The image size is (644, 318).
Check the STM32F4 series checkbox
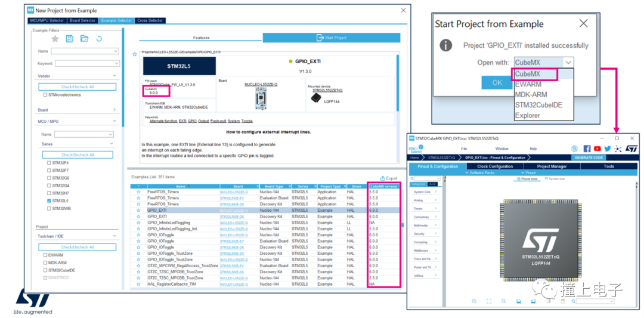point(49,163)
